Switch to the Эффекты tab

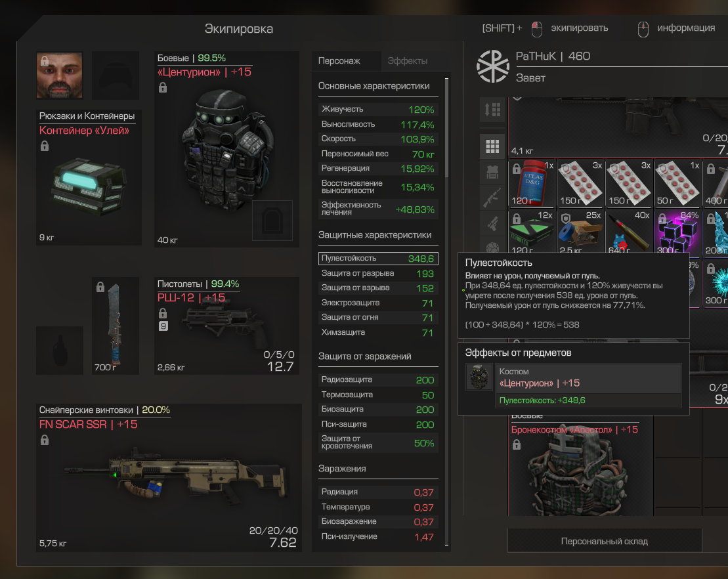pos(407,61)
